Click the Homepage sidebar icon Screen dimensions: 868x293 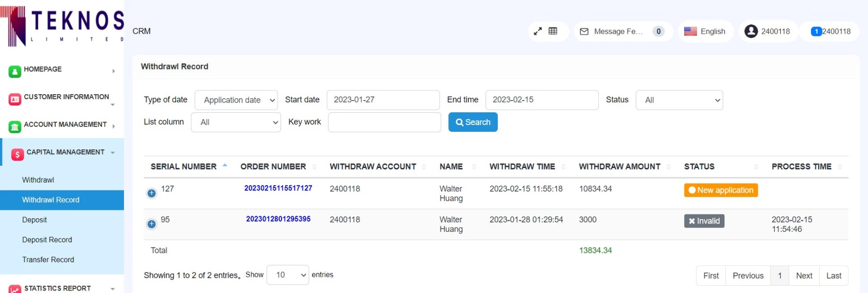click(15, 71)
